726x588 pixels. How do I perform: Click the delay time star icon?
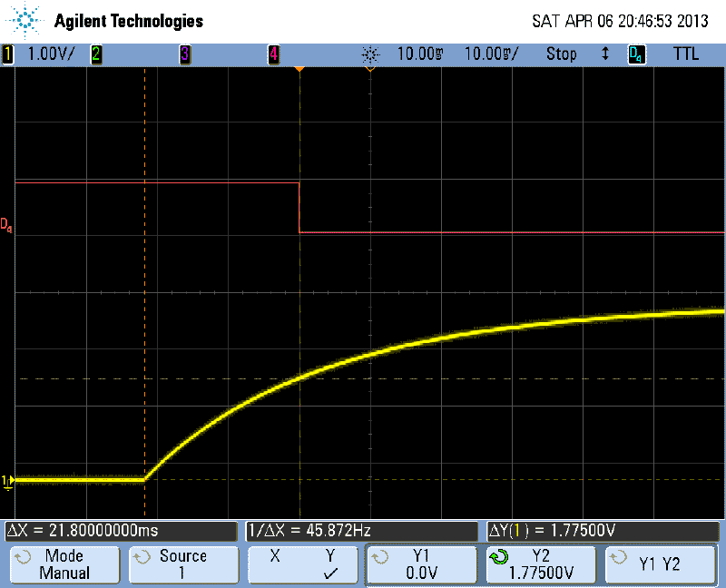point(370,54)
